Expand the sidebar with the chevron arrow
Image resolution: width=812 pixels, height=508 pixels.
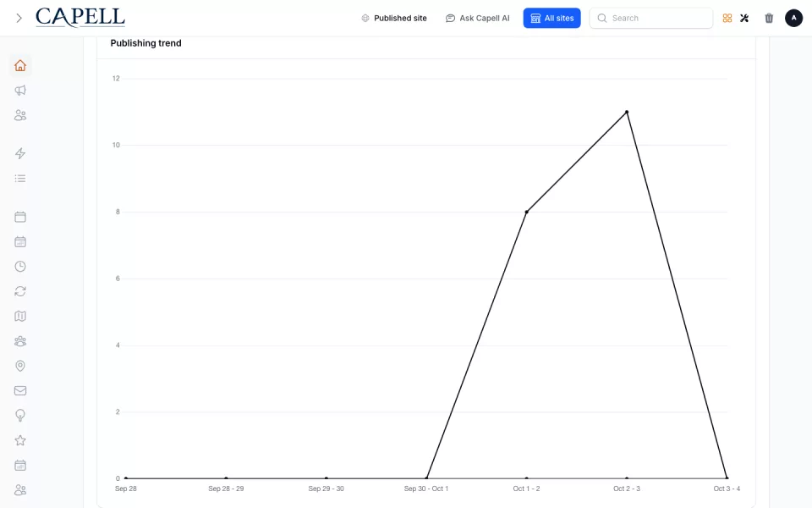pos(19,18)
